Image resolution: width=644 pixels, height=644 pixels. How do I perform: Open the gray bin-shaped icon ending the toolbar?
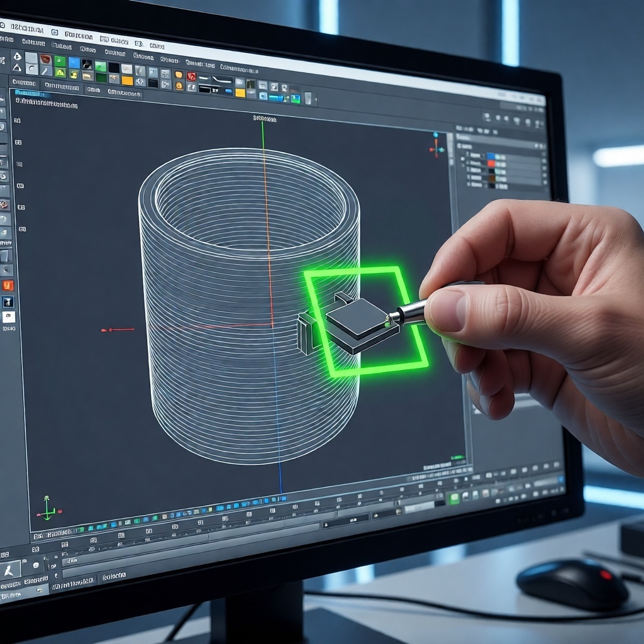coord(308,98)
